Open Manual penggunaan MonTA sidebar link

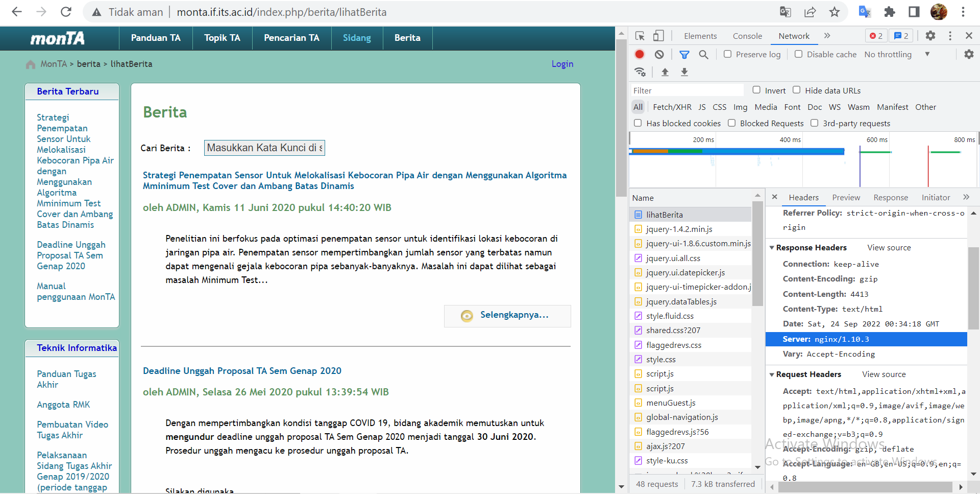(76, 291)
